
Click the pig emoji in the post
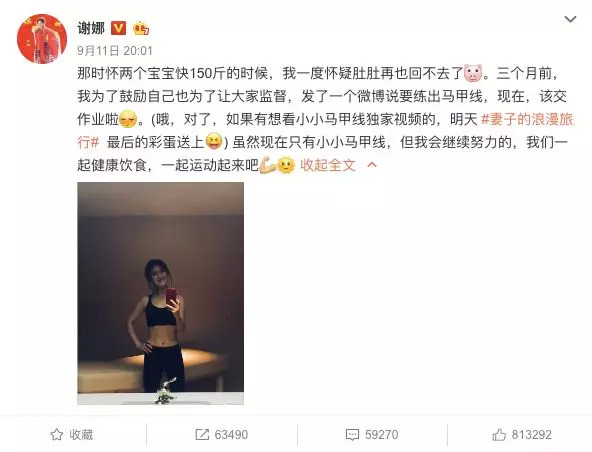[x=473, y=73]
